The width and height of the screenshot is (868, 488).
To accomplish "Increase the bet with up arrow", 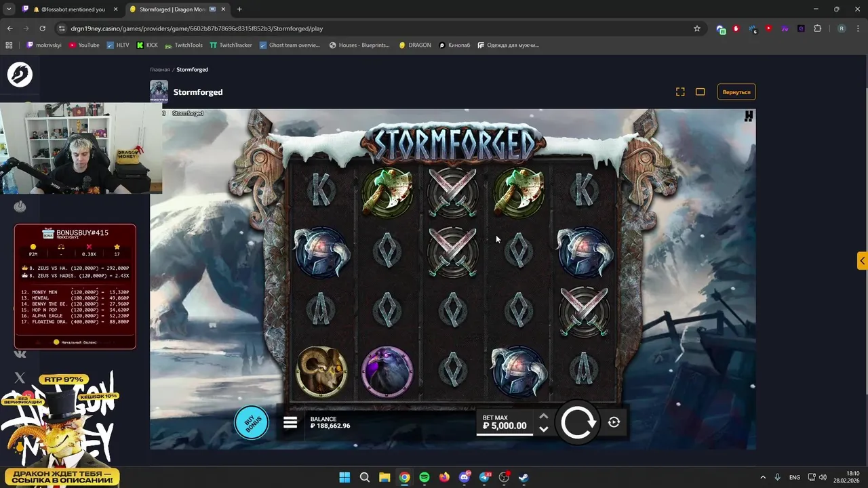I will point(543,416).
